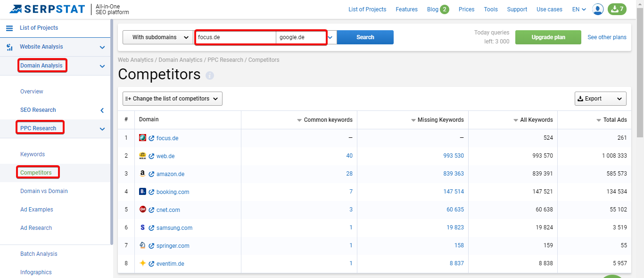
Task: Open external link icon for eventim.de
Action: click(151, 264)
